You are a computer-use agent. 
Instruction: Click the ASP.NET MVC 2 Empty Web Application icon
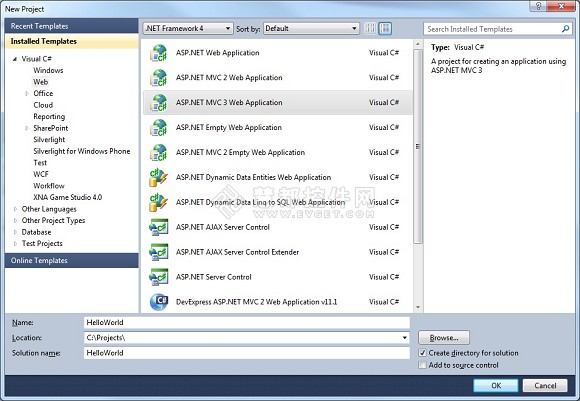(x=159, y=152)
